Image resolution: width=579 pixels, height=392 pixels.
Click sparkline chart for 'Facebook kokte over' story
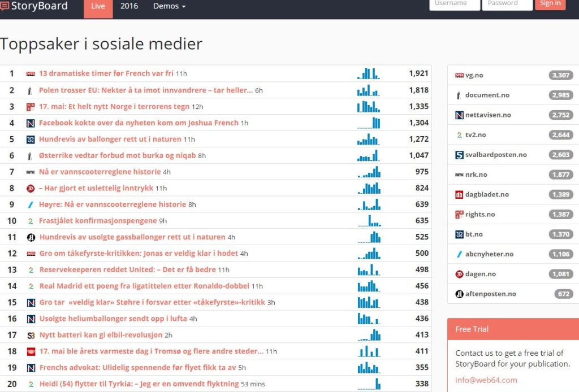point(369,123)
